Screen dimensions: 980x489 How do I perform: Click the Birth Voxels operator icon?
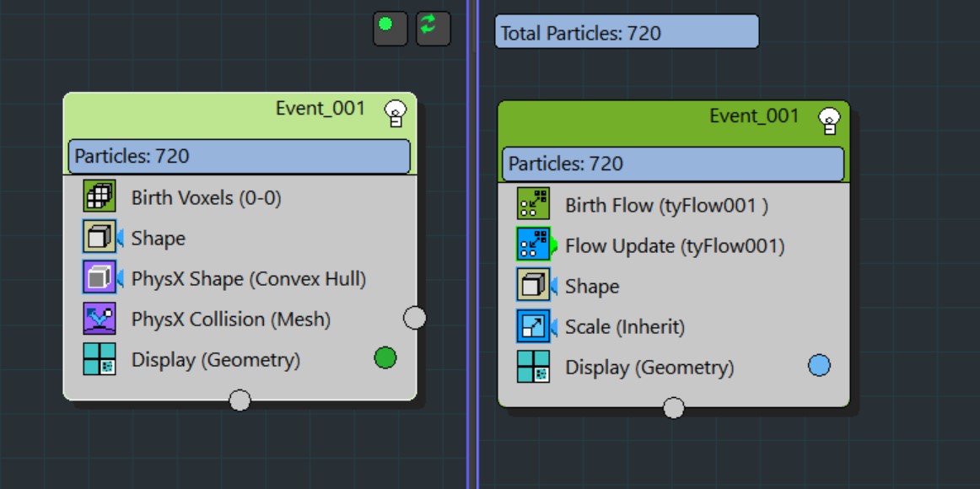click(100, 196)
